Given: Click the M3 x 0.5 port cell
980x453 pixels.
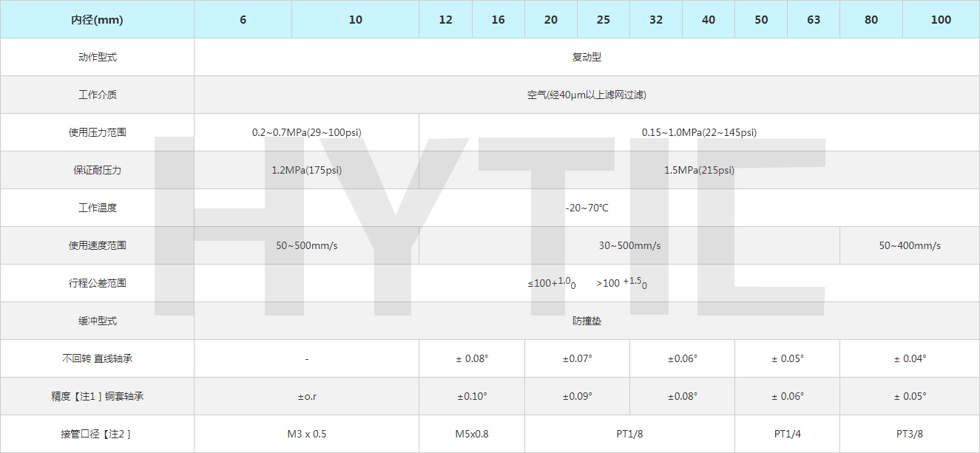Looking at the screenshot, I should pyautogui.click(x=307, y=434).
